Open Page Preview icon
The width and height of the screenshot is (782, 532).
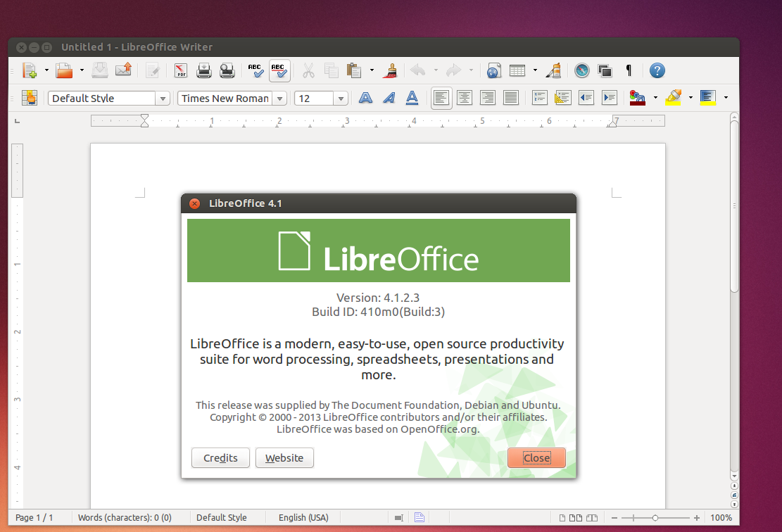[x=227, y=70]
